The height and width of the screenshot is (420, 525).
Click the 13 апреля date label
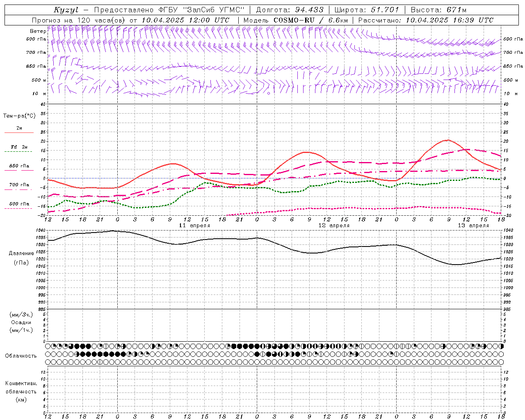click(x=473, y=226)
